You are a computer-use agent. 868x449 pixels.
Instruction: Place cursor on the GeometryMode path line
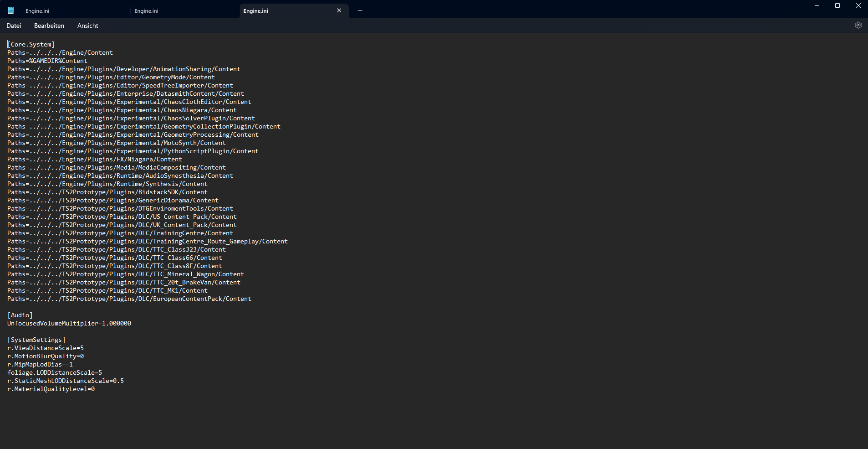(111, 77)
